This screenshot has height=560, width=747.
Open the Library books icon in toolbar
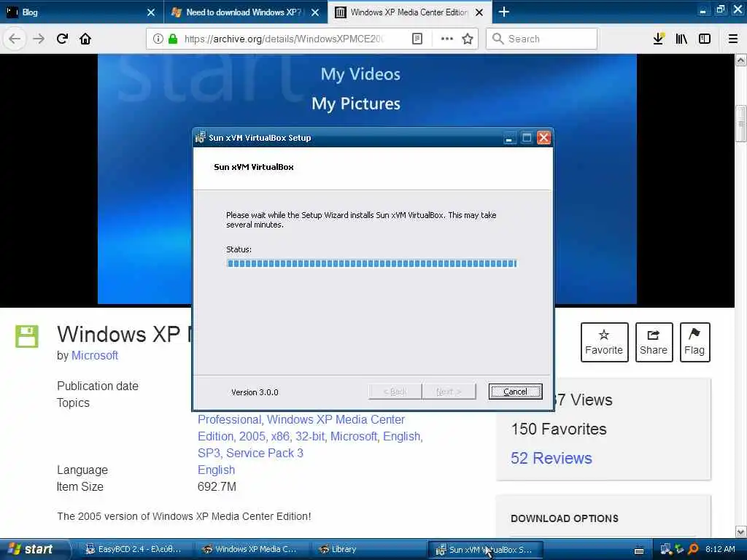681,39
